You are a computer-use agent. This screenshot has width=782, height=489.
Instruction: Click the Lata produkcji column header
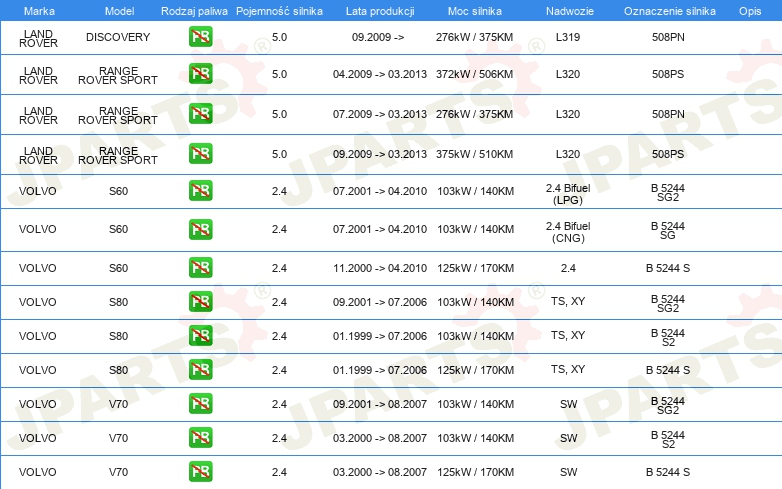point(380,11)
